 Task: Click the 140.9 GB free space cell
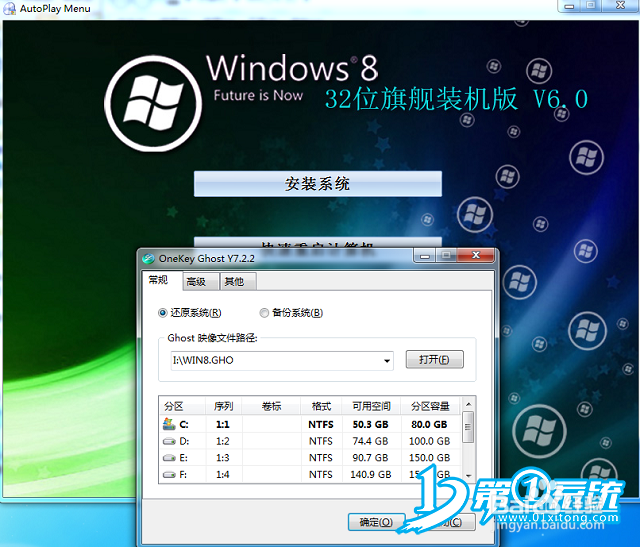pos(371,475)
